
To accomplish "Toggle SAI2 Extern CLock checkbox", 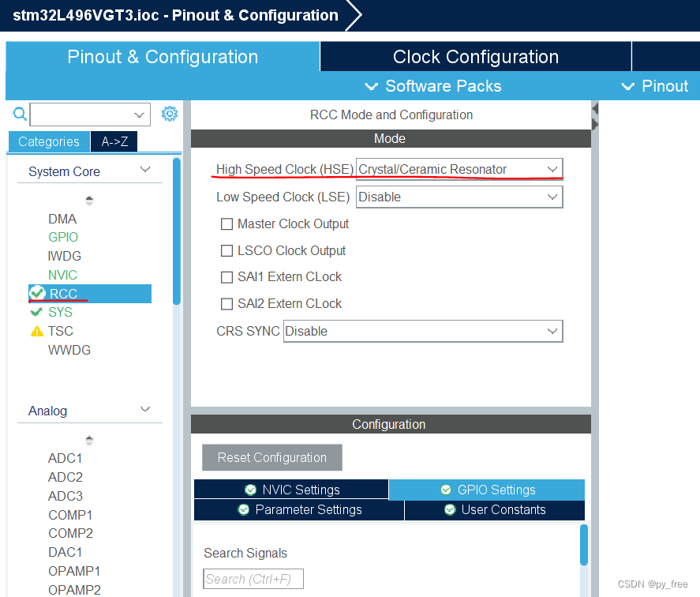I will click(226, 304).
